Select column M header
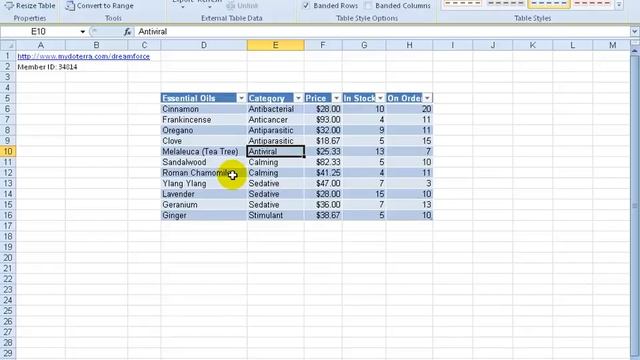Image resolution: width=640 pixels, height=360 pixels. 612,45
